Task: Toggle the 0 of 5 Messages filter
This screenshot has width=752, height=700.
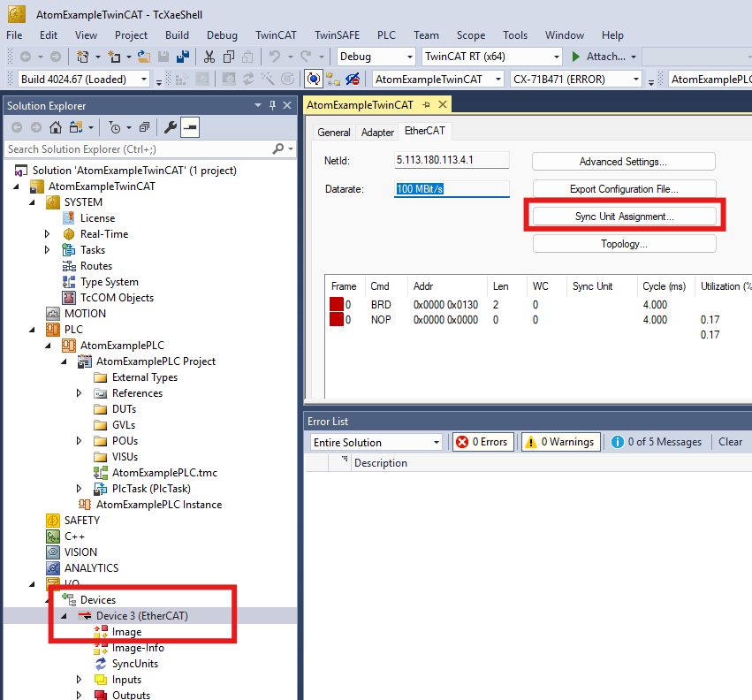Action: pyautogui.click(x=656, y=442)
